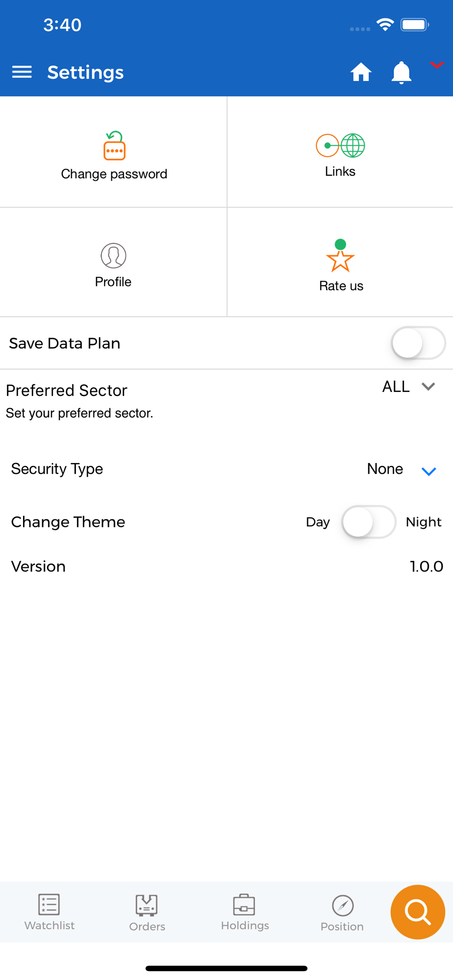This screenshot has height=980, width=453.
Task: Open the Position tab
Action: (342, 912)
